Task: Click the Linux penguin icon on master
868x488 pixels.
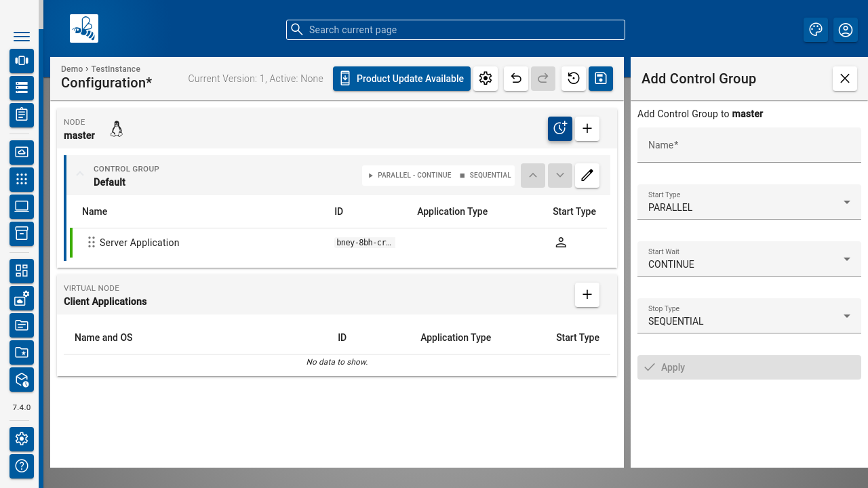Action: 117,129
